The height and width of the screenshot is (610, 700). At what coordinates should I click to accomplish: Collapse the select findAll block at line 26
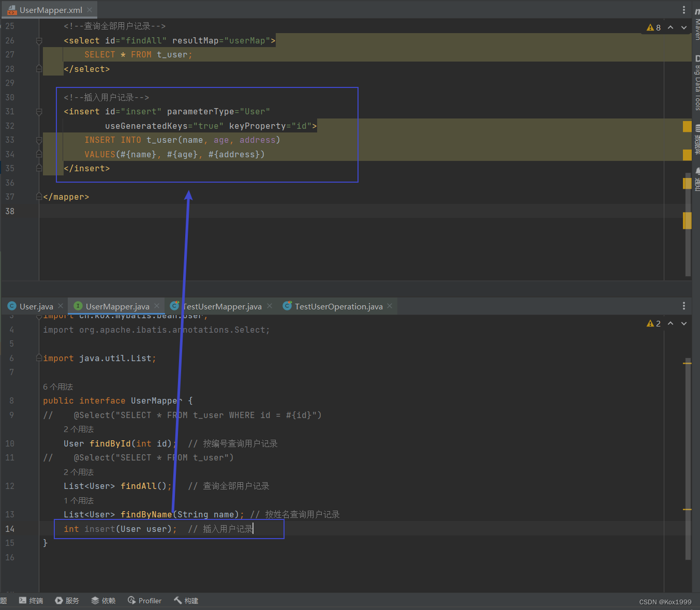39,40
